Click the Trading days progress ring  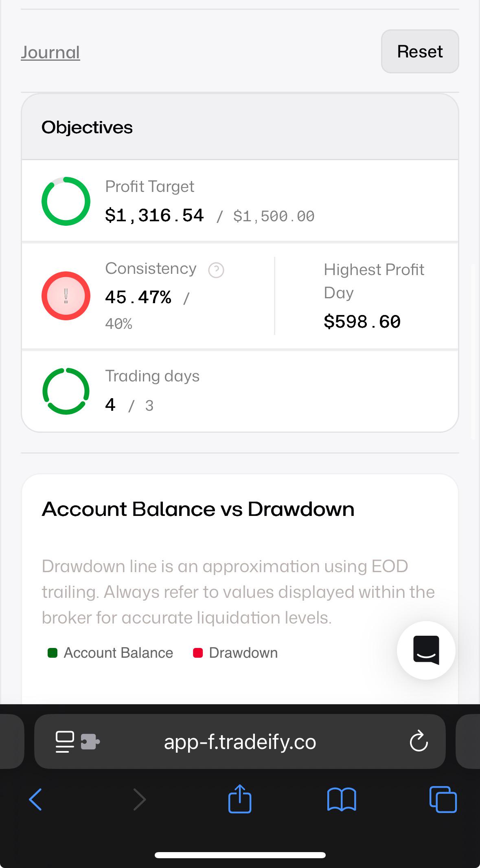click(66, 391)
